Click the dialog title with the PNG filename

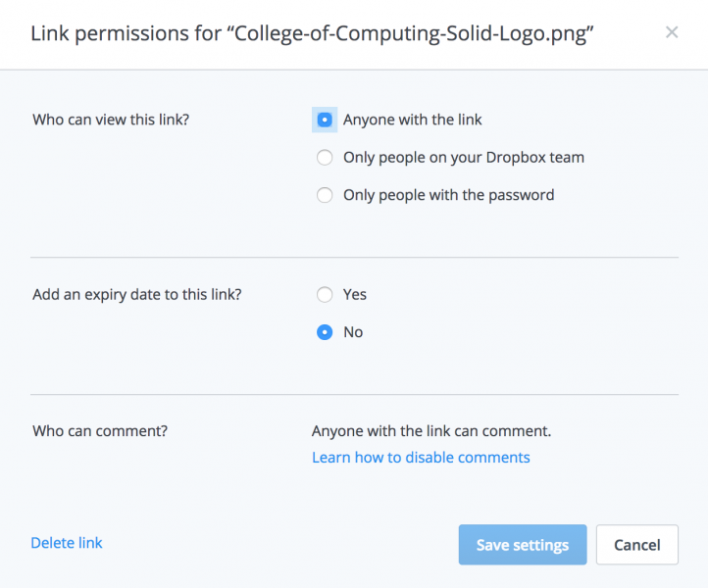pyautogui.click(x=313, y=34)
